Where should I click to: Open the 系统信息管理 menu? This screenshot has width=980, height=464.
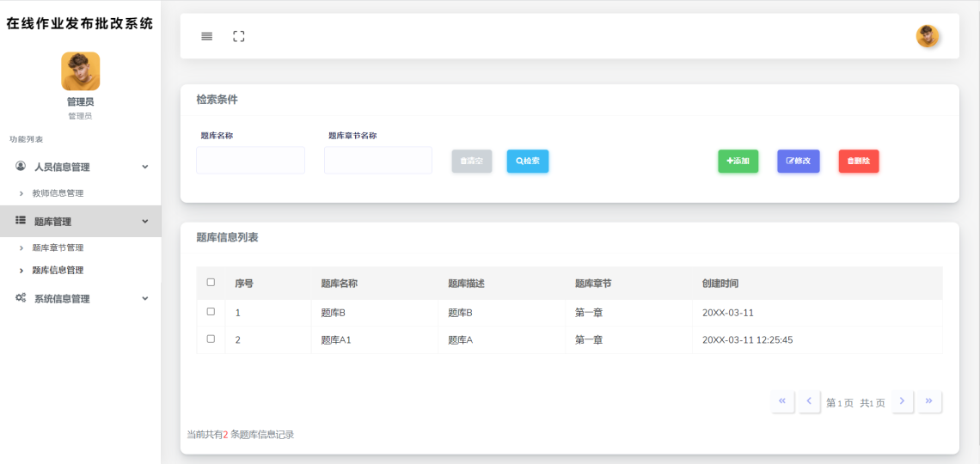coord(81,298)
